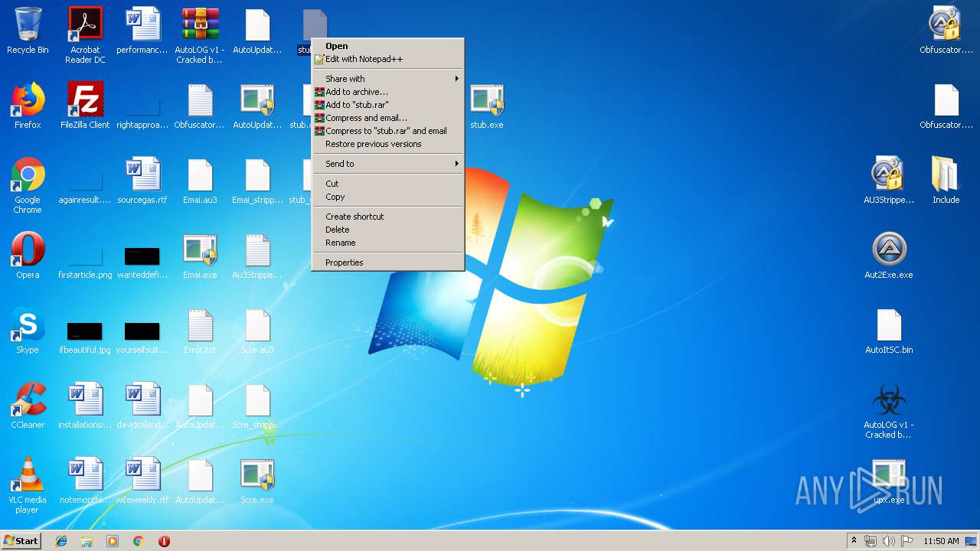Choose Restore previous versions
This screenshot has width=980, height=551.
(388, 144)
